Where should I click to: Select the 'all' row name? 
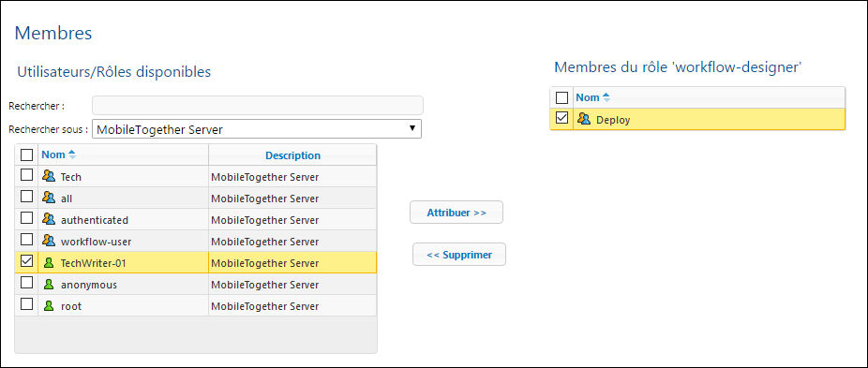pos(67,199)
